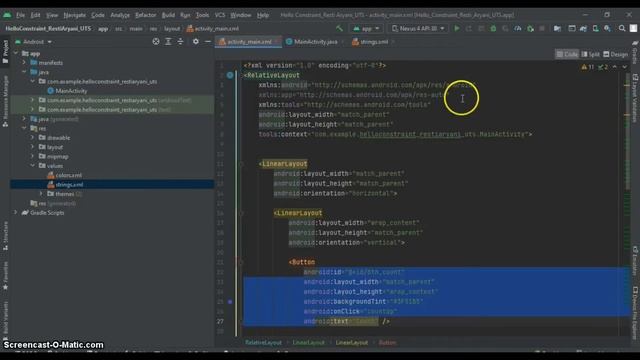Click Button breadcrumb at editor bottom
Screen dimensions: 640x360
tap(387, 342)
